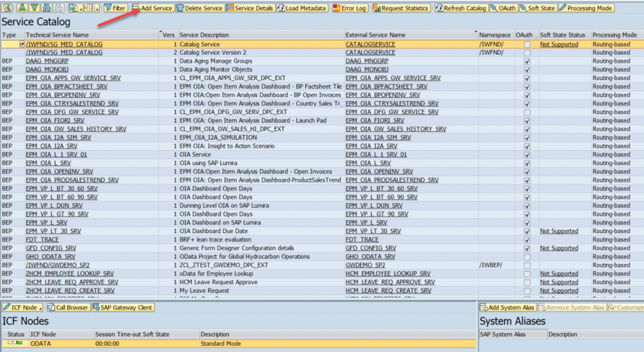Toggle OAuth checkbox for EPM_OIA_DFG_GW_SERVICE_SRV row
This screenshot has width=644, height=352.
[x=527, y=112]
